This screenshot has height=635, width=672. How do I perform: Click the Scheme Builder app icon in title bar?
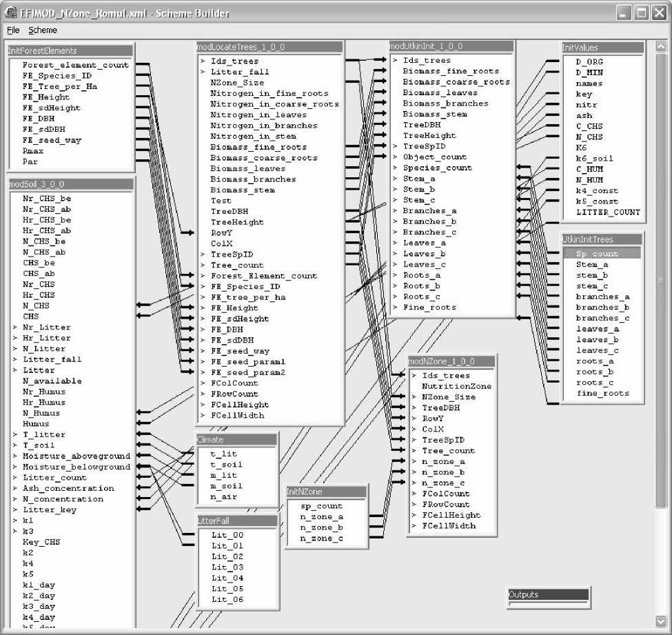tap(11, 13)
